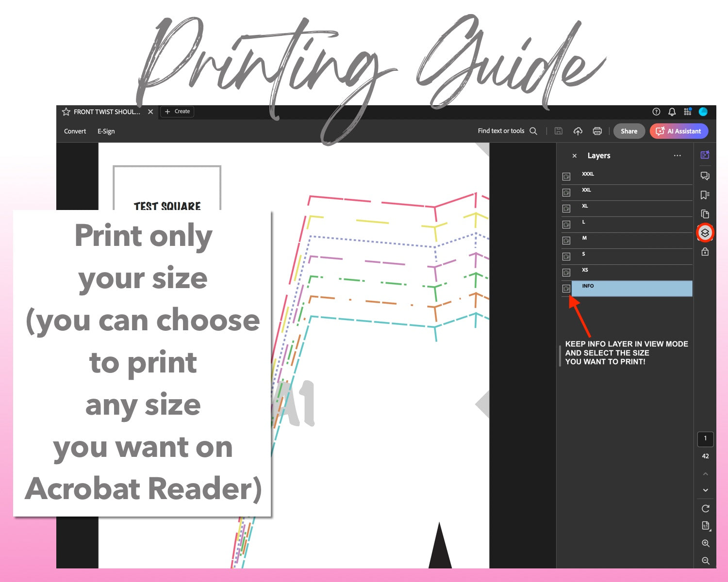Toggle visibility of the M layer
The width and height of the screenshot is (728, 582).
click(x=566, y=241)
